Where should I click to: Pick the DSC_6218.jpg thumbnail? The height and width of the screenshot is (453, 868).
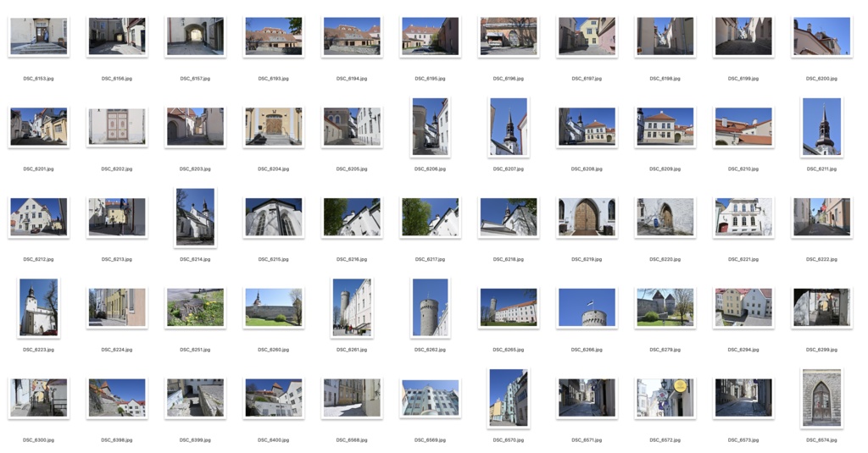pos(509,218)
